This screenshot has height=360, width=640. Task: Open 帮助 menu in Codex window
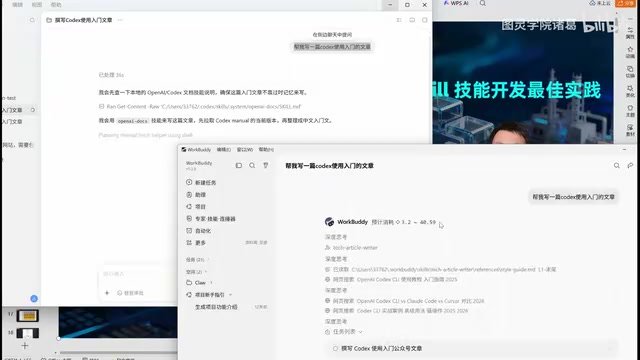[56, 5]
